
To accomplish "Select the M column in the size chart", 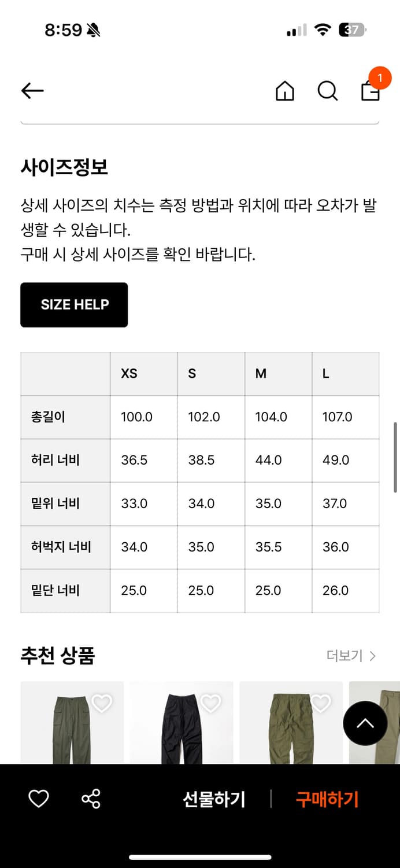I will click(x=261, y=374).
